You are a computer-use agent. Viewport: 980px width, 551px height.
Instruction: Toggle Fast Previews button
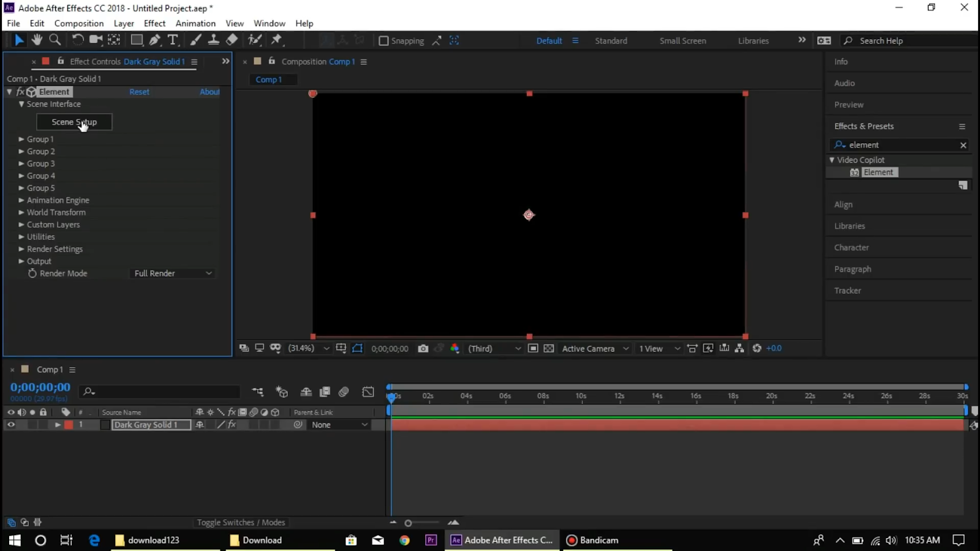708,348
